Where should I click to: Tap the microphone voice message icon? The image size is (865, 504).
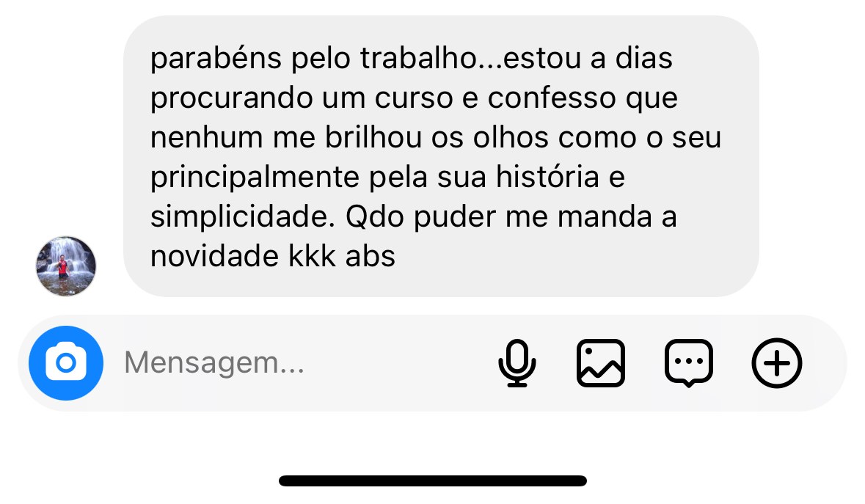[x=517, y=363]
